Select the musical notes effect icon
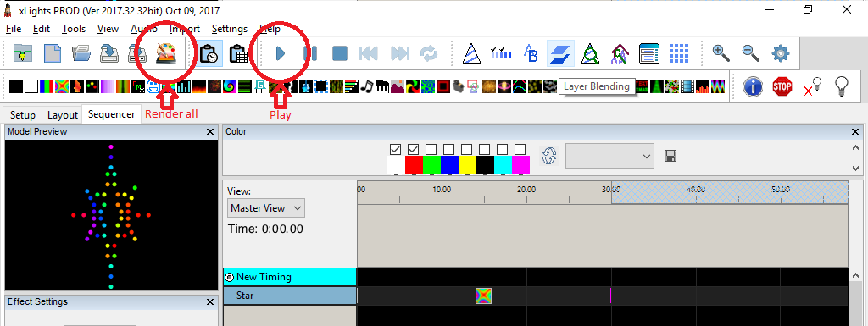868x326 pixels. tap(367, 86)
